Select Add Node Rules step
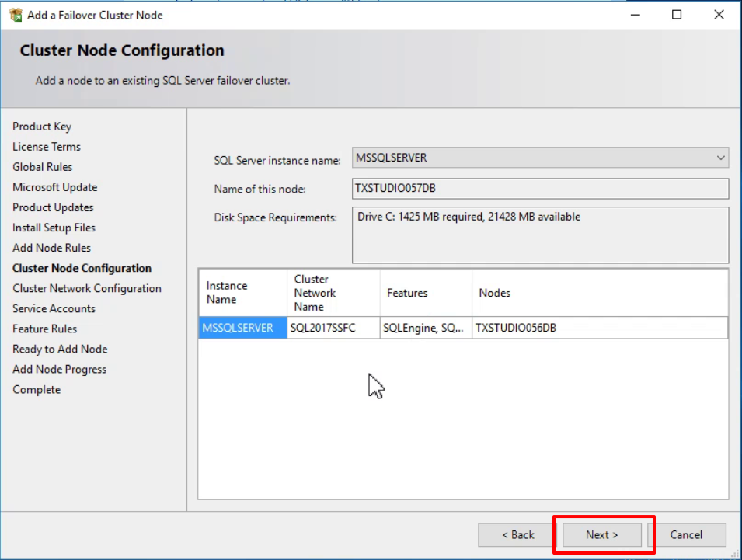Screen dimensions: 742x560 pos(51,248)
